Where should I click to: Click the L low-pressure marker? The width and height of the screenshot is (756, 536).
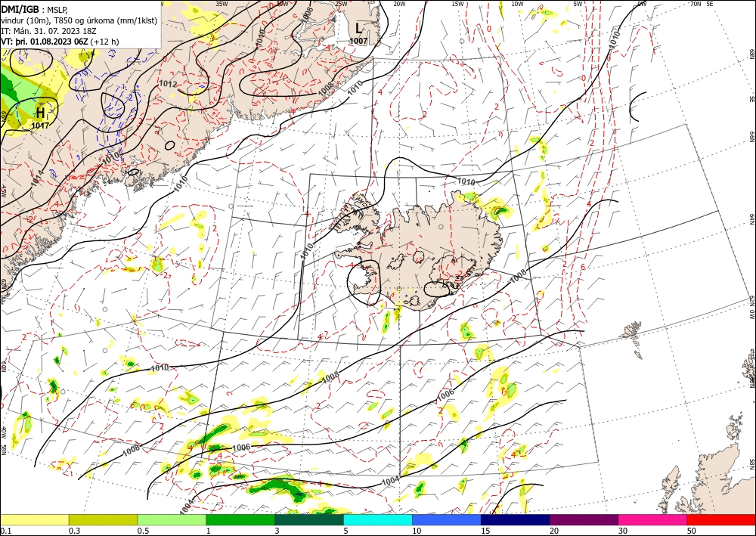[358, 28]
